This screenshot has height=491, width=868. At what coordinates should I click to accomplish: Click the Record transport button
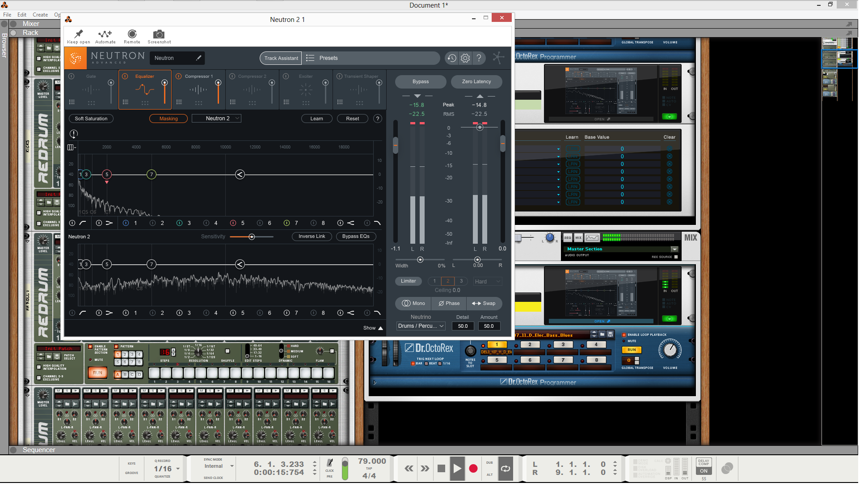[x=473, y=468]
